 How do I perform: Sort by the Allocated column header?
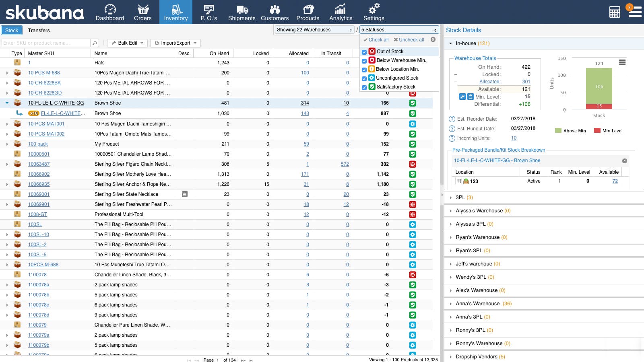[293, 53]
